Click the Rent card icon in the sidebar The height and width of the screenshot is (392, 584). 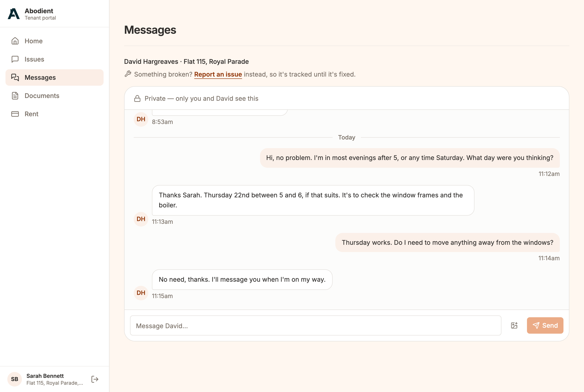pos(15,114)
